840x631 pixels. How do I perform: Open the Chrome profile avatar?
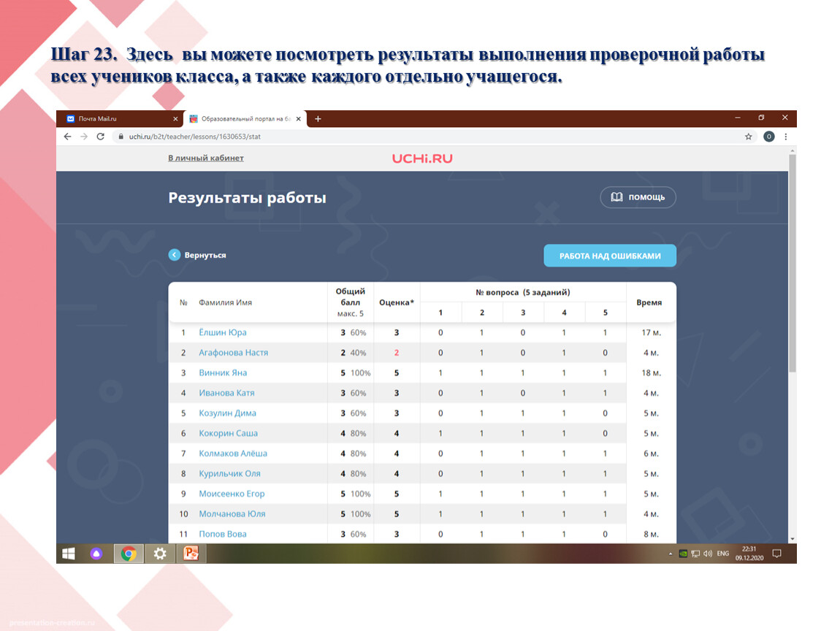768,137
